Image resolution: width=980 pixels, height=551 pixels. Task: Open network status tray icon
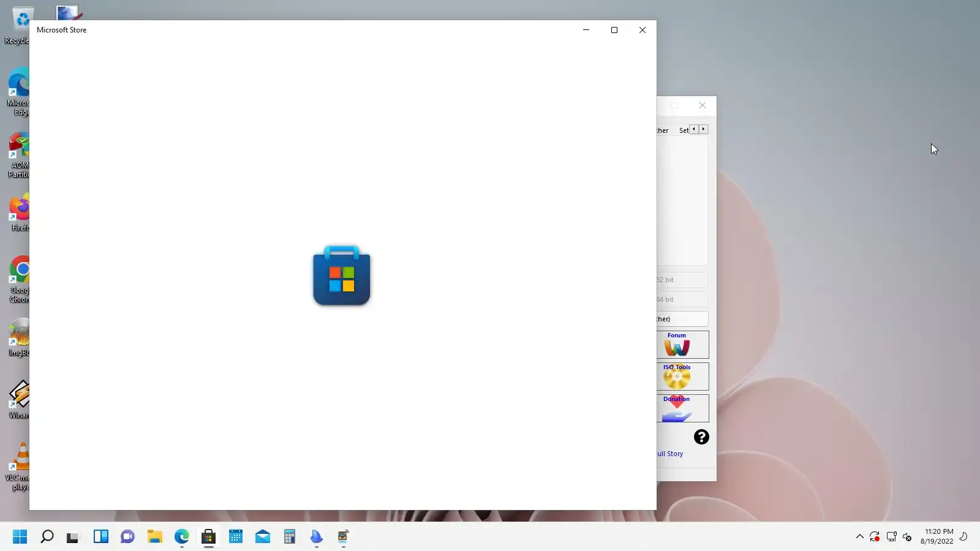(891, 537)
